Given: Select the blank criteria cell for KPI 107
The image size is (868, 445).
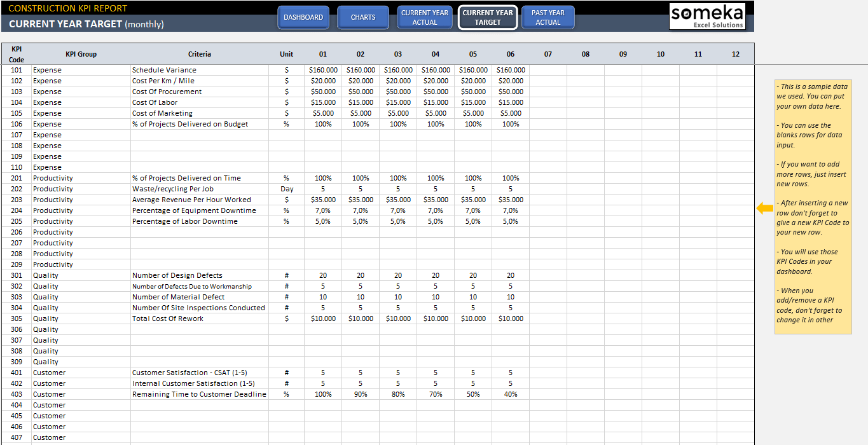Looking at the screenshot, I should click(x=199, y=135).
